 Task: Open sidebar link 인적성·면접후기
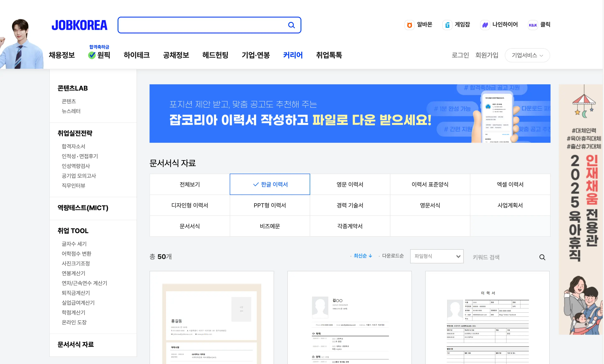tap(80, 156)
